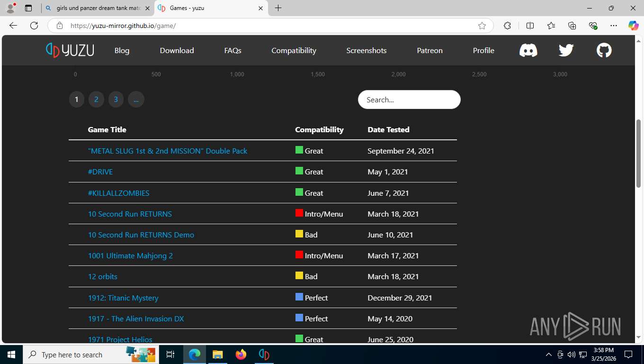Open the Blog nav item
Image resolution: width=644 pixels, height=364 pixels.
[x=122, y=50]
